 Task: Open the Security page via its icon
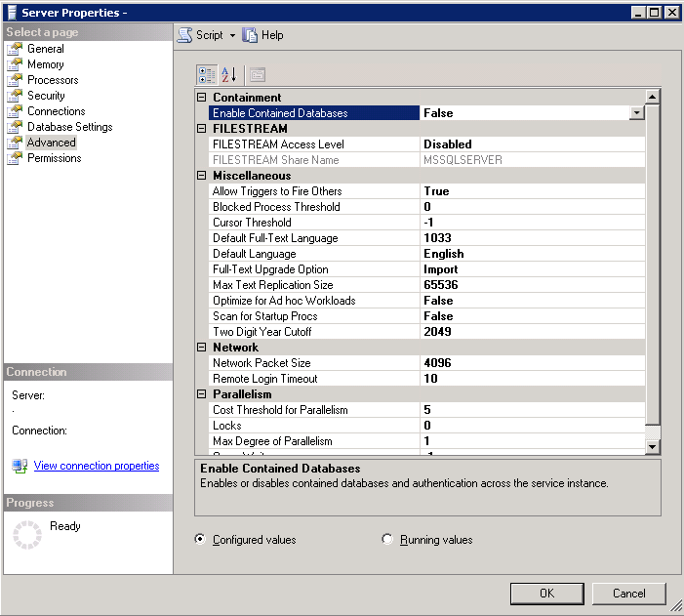pos(15,96)
